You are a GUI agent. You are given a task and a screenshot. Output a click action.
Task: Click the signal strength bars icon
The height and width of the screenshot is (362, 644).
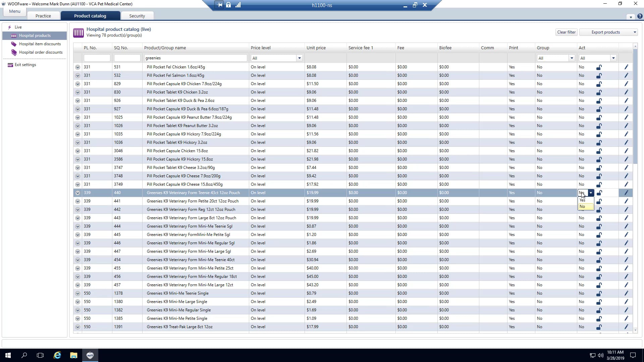(x=238, y=5)
